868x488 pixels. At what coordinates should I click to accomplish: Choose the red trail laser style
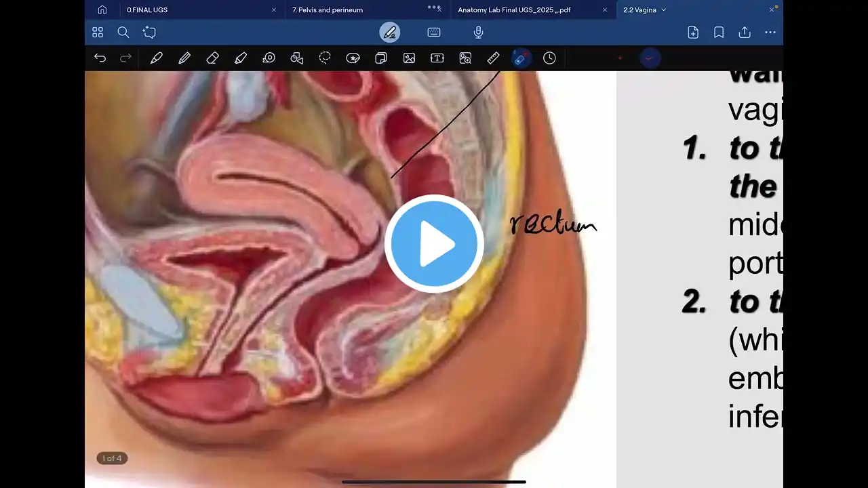[x=650, y=58]
